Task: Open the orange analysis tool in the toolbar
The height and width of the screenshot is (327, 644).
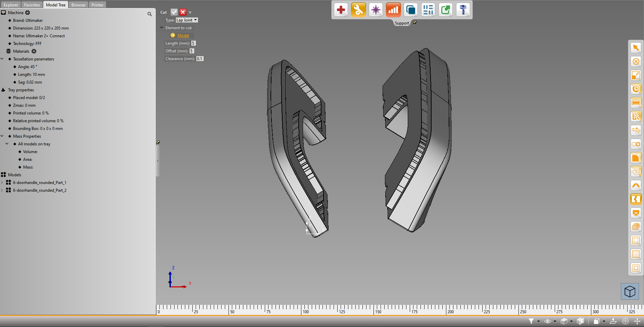Action: pos(393,10)
